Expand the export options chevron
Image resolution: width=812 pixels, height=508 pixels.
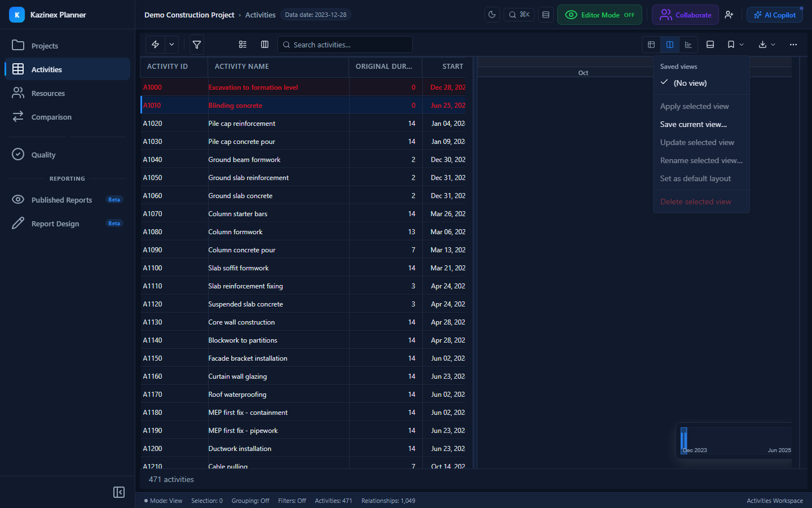pos(773,45)
